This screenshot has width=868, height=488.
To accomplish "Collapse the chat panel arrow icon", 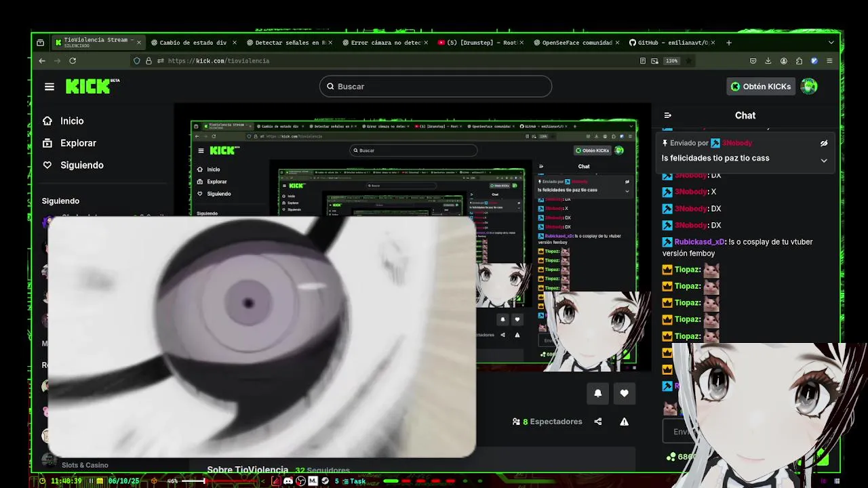I will coord(667,115).
